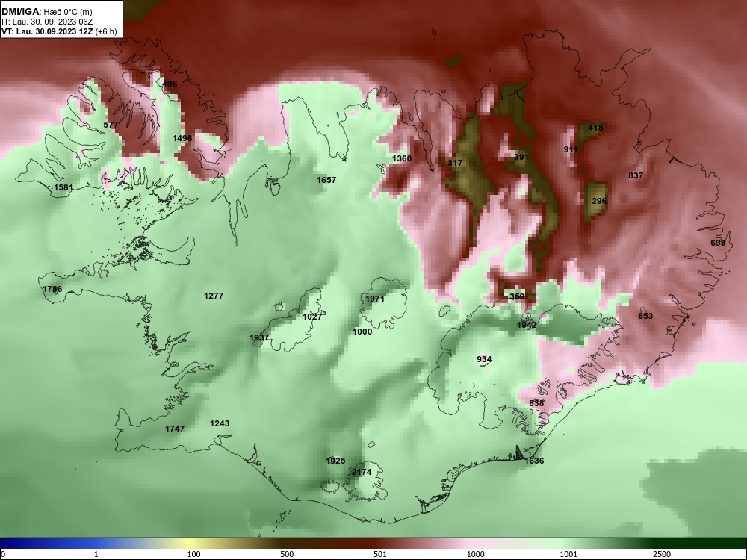Click the 317 value on the olive area

(455, 163)
